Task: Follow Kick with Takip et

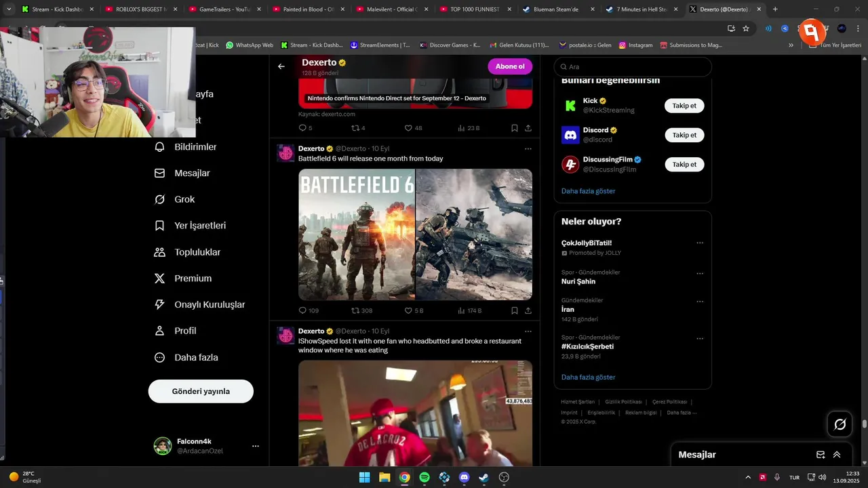Action: click(684, 106)
